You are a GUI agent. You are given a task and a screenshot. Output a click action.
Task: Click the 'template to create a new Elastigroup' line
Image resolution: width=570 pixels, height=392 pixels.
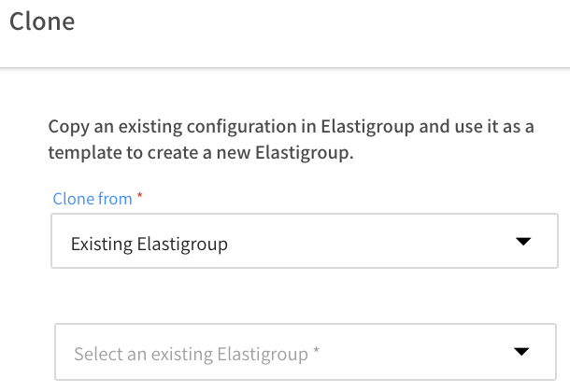point(201,153)
